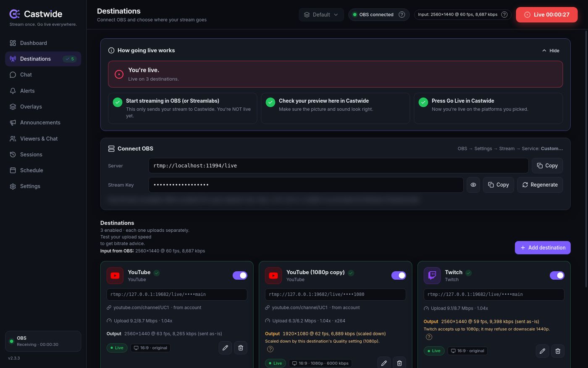This screenshot has width=588, height=368.
Task: Disable the Twitch destination switch
Action: [557, 275]
